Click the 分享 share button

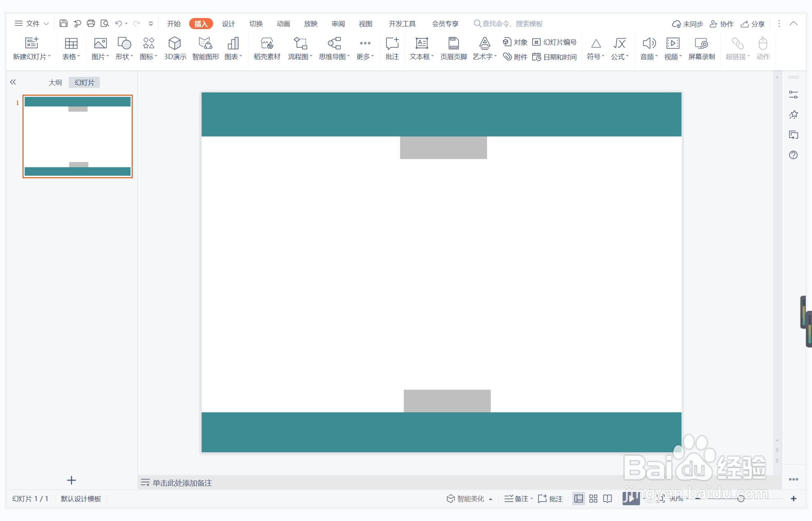[753, 24]
